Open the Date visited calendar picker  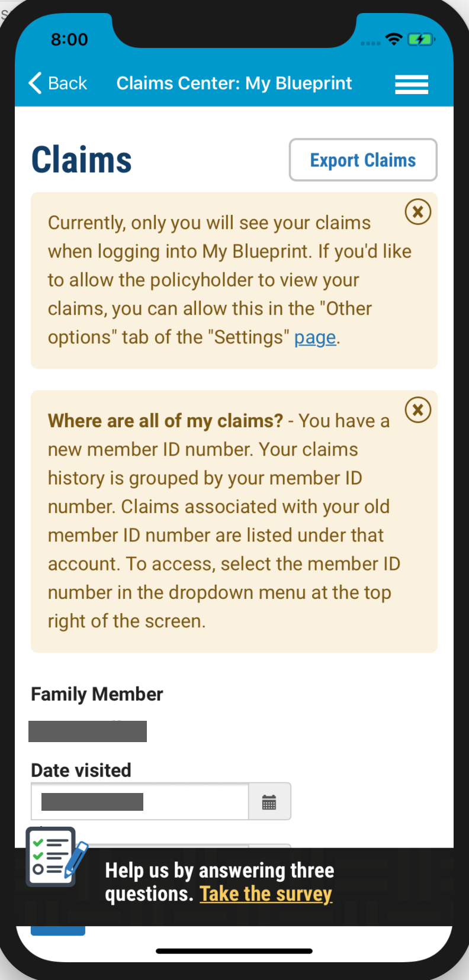pyautogui.click(x=269, y=802)
